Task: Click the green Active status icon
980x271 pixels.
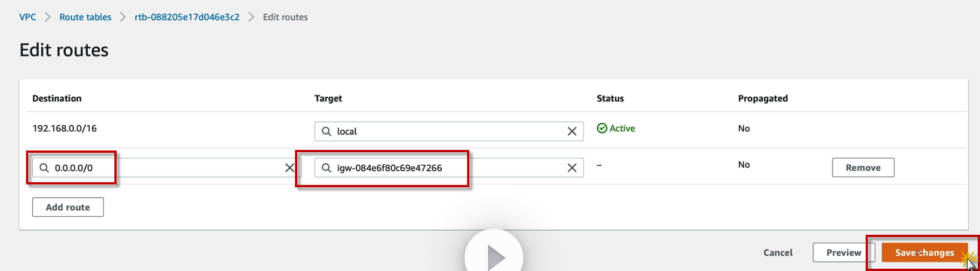Action: tap(602, 128)
